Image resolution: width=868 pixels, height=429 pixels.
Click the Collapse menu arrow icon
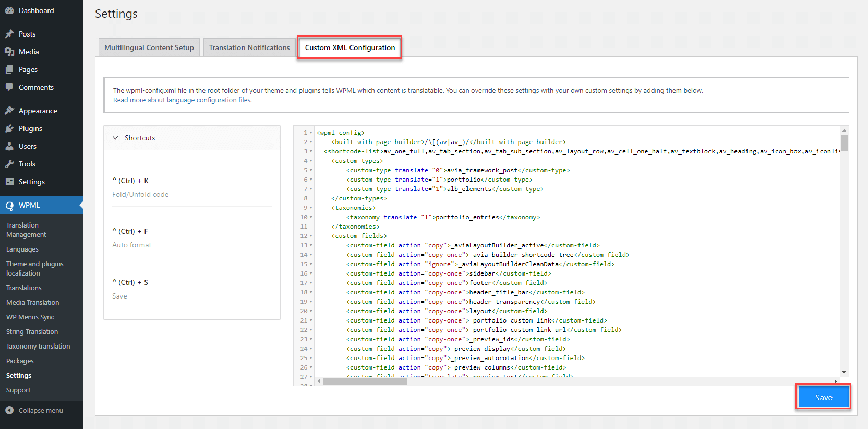pos(9,410)
